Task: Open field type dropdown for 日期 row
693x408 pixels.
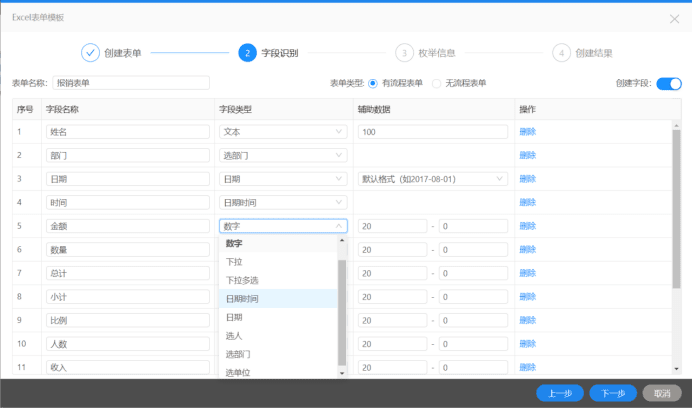Action: coord(283,179)
